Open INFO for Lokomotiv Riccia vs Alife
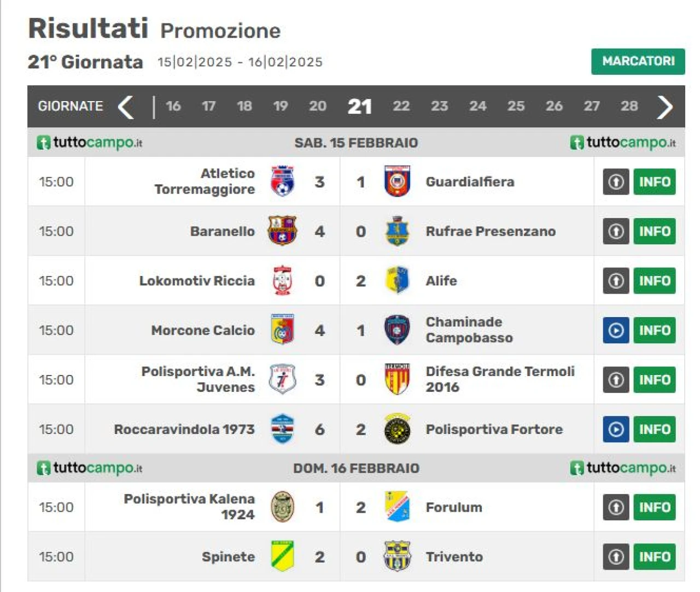Image resolution: width=700 pixels, height=592 pixels. 655,280
